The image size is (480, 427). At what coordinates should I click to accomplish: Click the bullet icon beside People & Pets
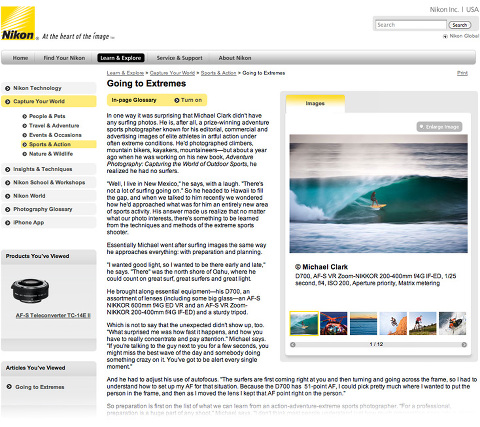[x=25, y=116]
